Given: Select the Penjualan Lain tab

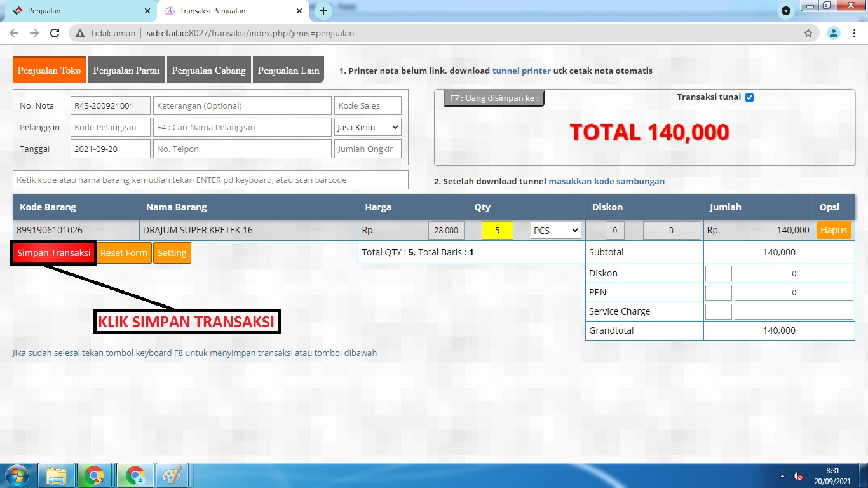Looking at the screenshot, I should pos(288,70).
